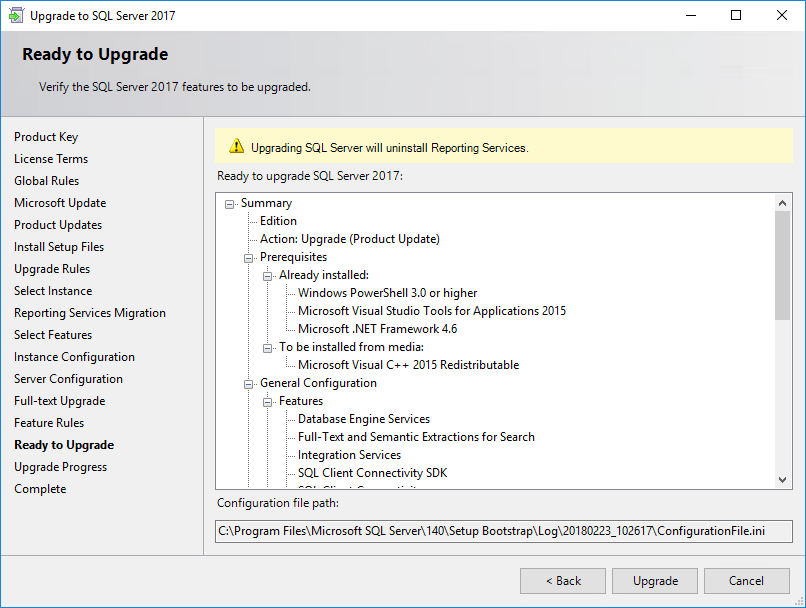Select the Server Configuration step
Screen dimensions: 806x608
68,379
